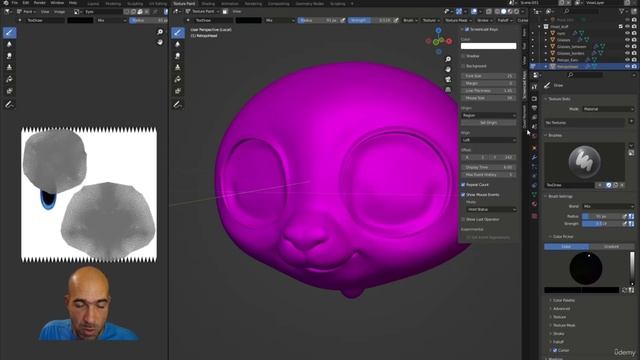This screenshot has height=360, width=640.
Task: Select the Color tab in Color Picker
Action: pyautogui.click(x=567, y=247)
